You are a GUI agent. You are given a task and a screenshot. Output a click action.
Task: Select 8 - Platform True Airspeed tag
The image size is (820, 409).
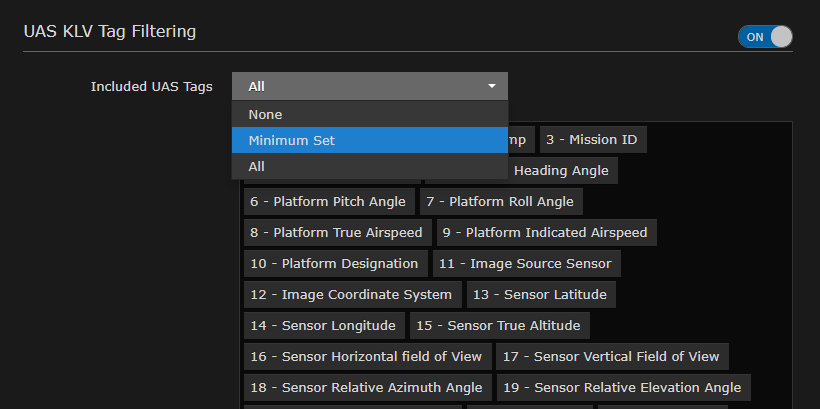[x=336, y=233]
